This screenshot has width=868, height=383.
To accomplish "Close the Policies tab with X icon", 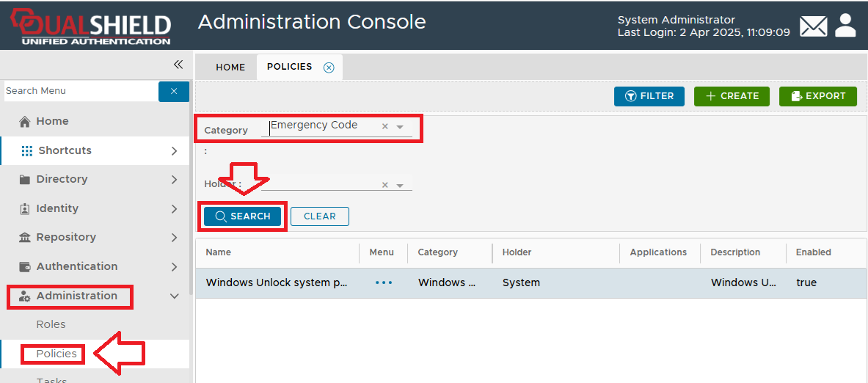I will coord(329,68).
